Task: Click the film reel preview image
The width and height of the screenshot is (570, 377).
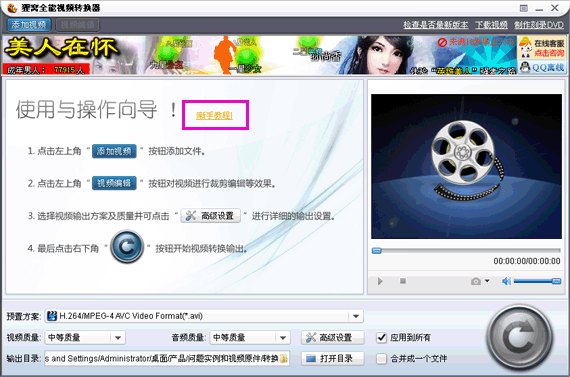Action: [466, 166]
